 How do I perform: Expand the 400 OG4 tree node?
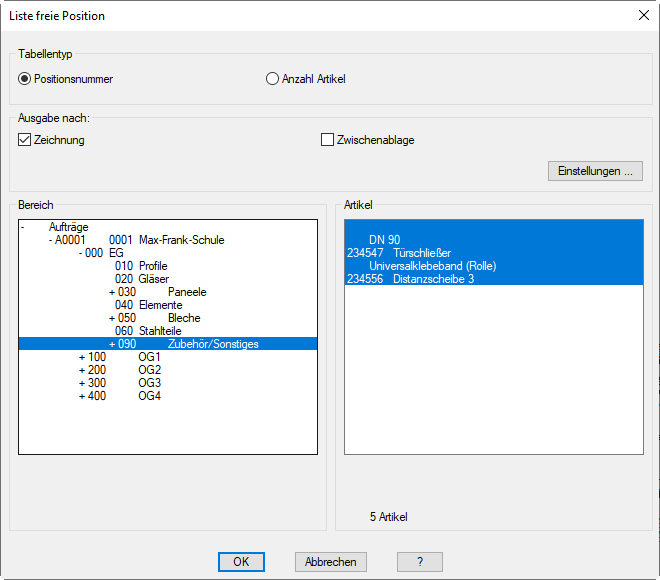click(x=82, y=396)
